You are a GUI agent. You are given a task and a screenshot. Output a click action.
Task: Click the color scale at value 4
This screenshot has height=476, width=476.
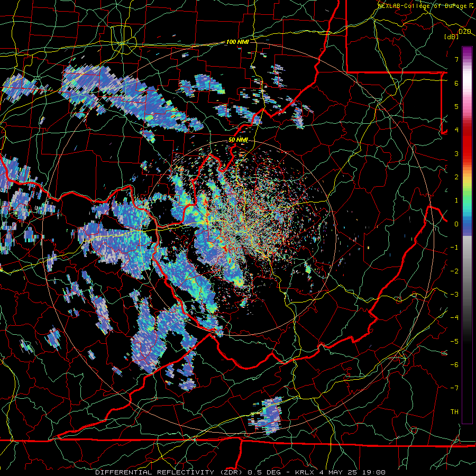tap(467, 130)
